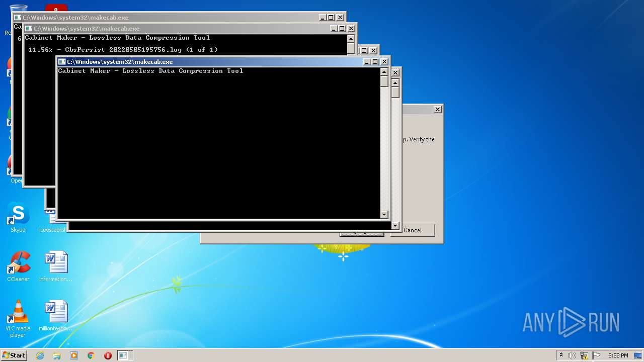The width and height of the screenshot is (644, 362).
Task: Close the makecab window showing CbsPersist progress
Action: 351,29
